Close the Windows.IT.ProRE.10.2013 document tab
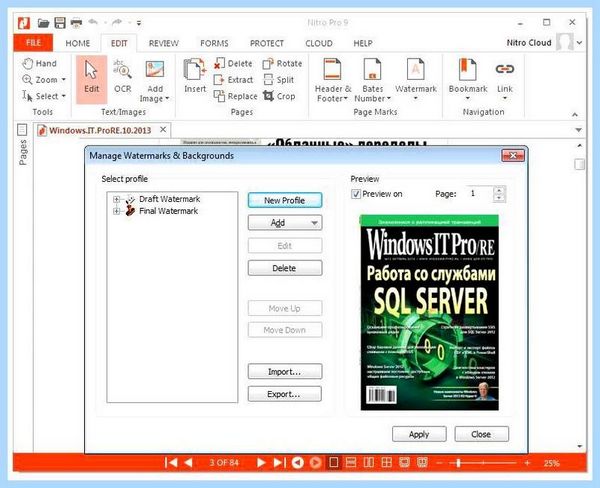The image size is (600, 488). coord(163,129)
